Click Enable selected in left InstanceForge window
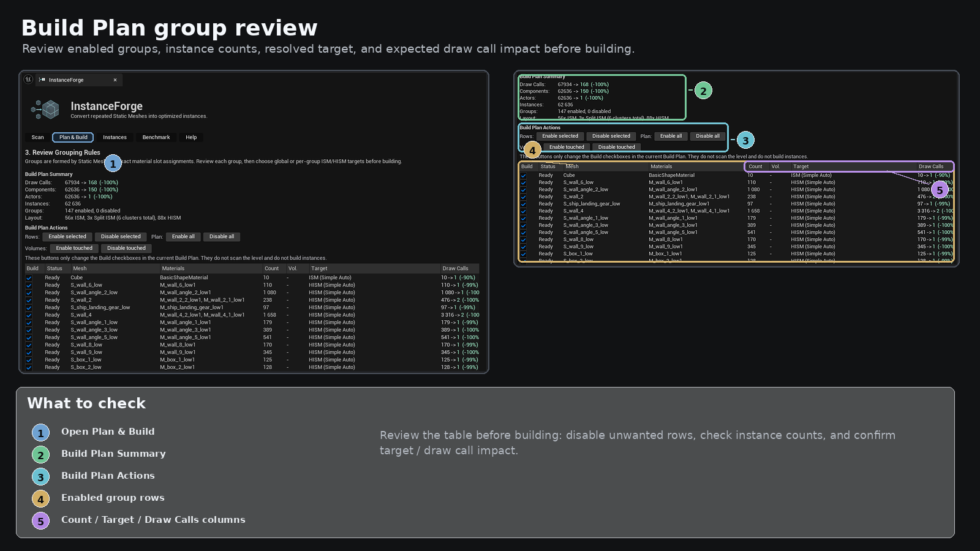 (x=67, y=237)
